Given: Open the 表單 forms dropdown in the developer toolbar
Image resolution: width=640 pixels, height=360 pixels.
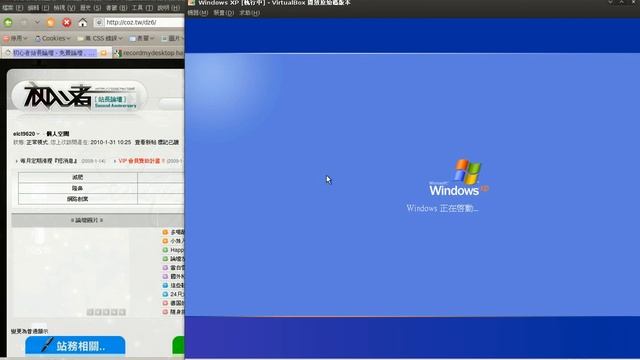Looking at the screenshot, I should click(142, 38).
